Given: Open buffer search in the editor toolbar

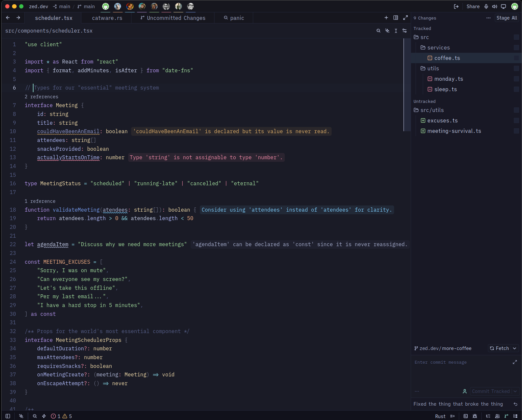Looking at the screenshot, I should click(x=378, y=31).
